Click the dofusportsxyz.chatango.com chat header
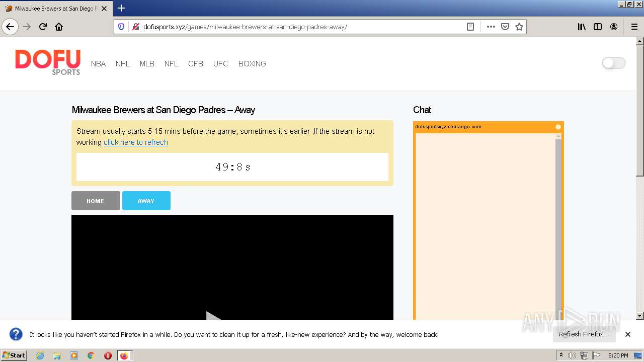 coord(448,127)
